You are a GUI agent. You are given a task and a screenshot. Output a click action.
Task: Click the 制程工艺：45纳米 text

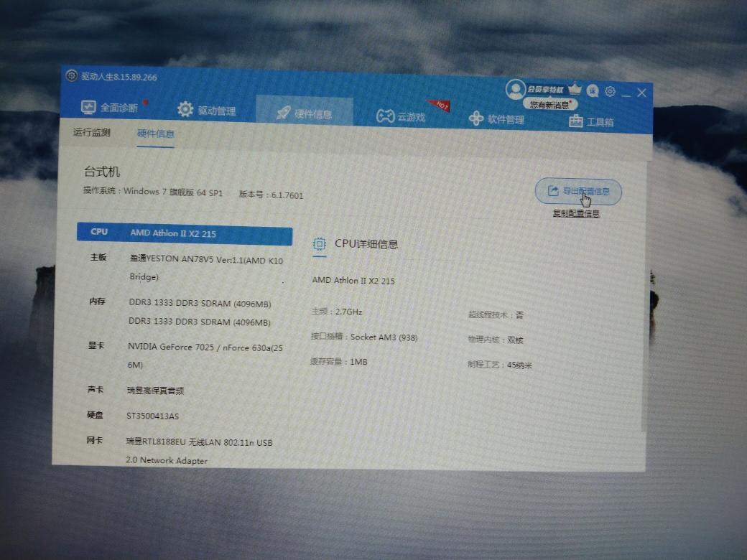(x=499, y=365)
